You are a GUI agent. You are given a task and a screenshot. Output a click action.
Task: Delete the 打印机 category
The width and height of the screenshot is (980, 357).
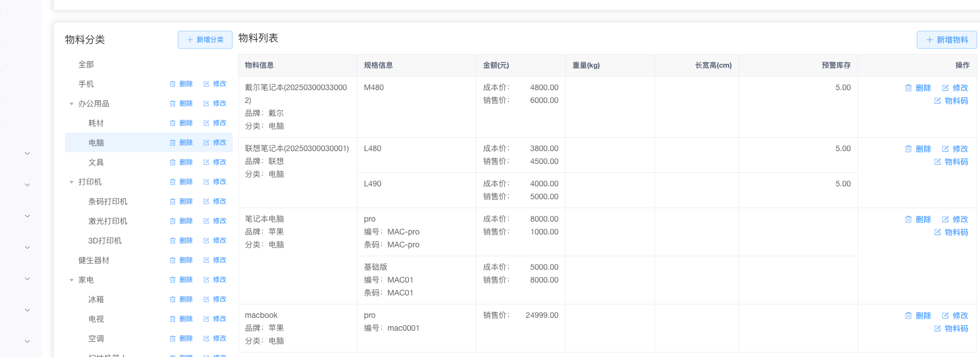(181, 182)
